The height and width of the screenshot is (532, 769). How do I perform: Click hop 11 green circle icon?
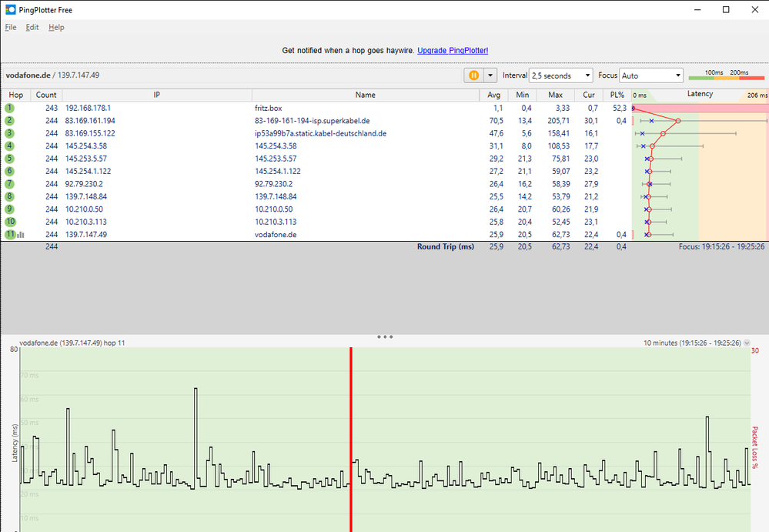tap(10, 234)
